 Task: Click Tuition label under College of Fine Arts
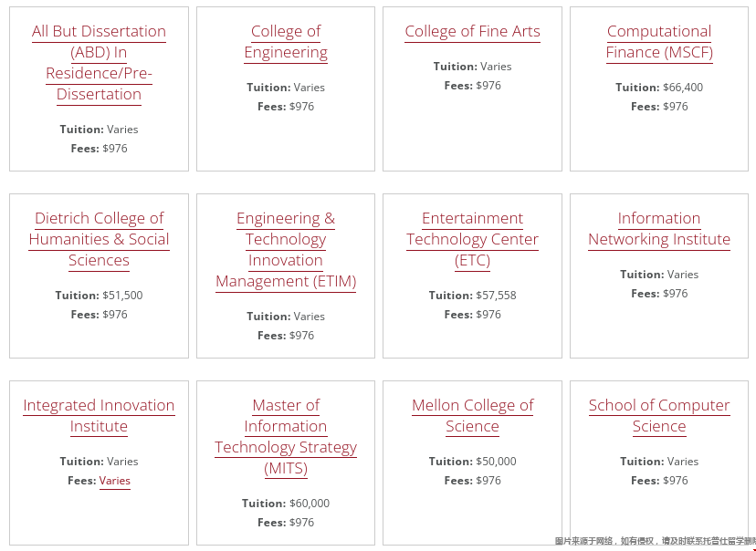pos(455,67)
